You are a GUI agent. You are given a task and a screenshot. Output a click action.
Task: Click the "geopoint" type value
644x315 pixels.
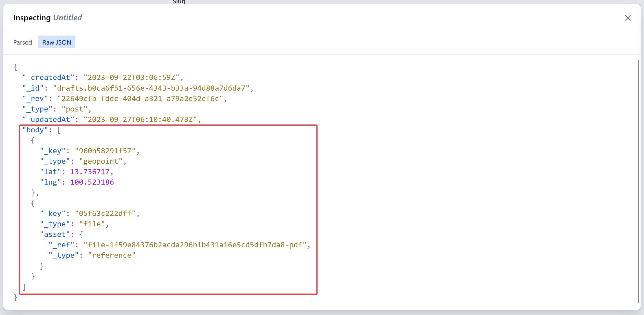coord(101,161)
